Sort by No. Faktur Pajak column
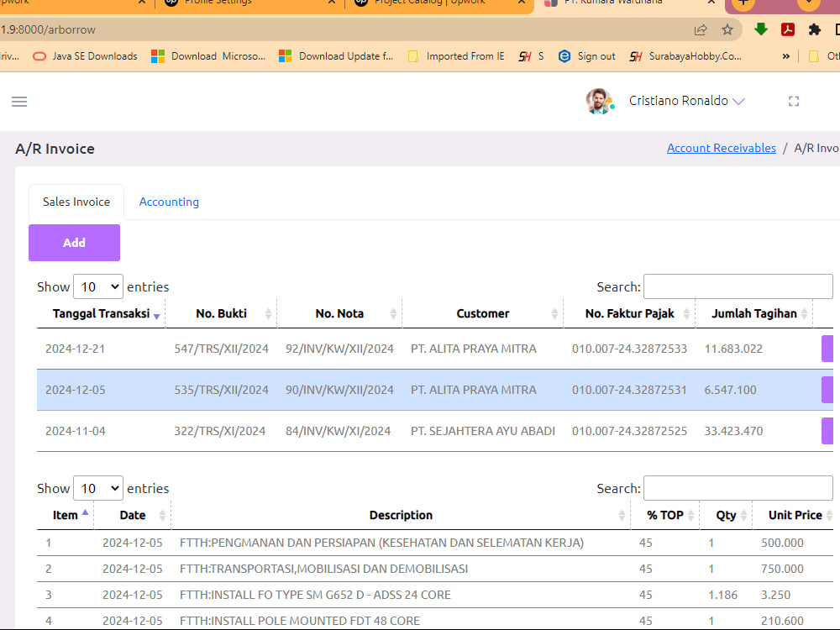Viewport: 840px width, 630px height. click(x=629, y=314)
